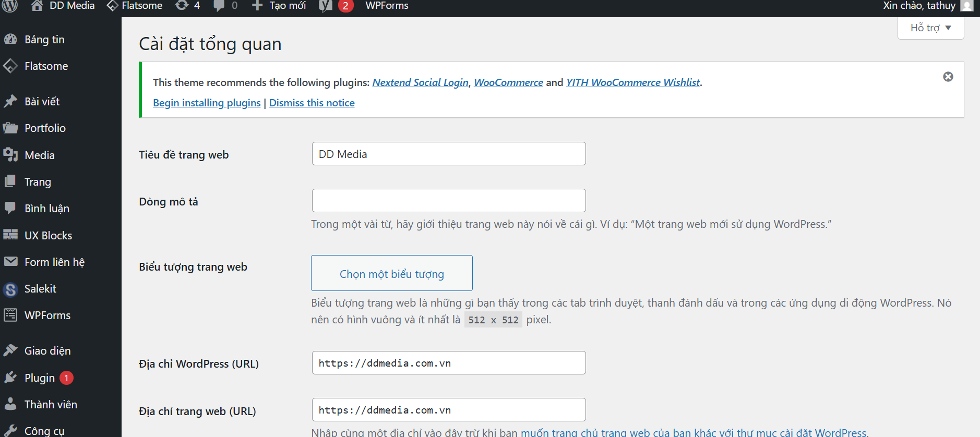
Task: Dismiss the plugin notice with the X icon
Action: [x=948, y=77]
